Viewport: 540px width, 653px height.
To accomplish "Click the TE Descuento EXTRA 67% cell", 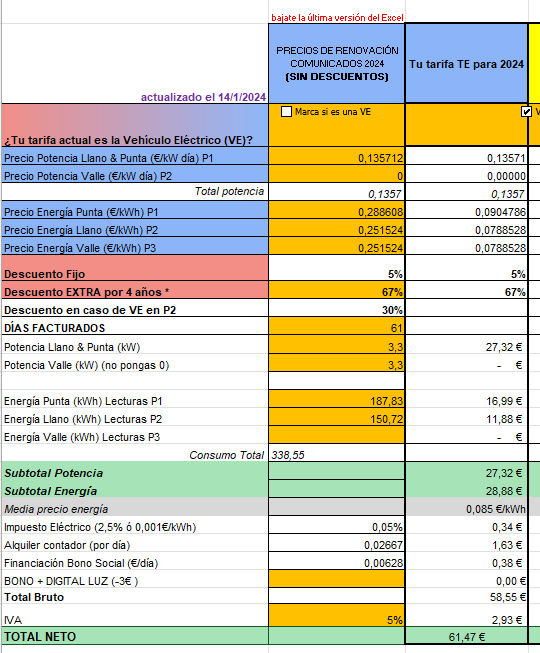I will (467, 292).
